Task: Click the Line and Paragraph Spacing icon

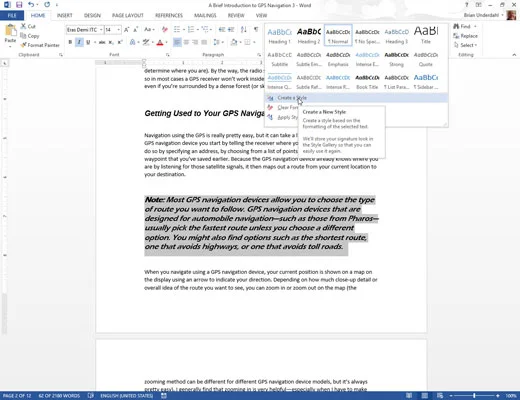Action: (217, 42)
